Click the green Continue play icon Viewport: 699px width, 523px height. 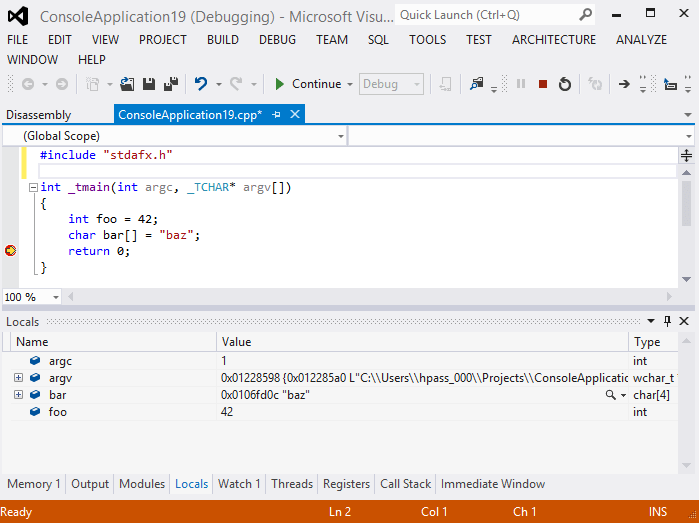280,84
